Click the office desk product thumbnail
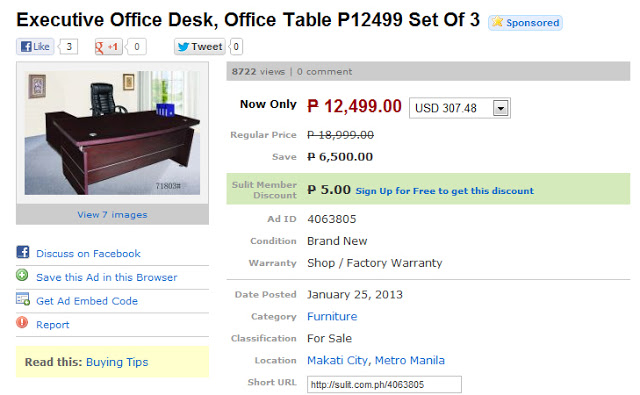640x395 pixels. (112, 133)
